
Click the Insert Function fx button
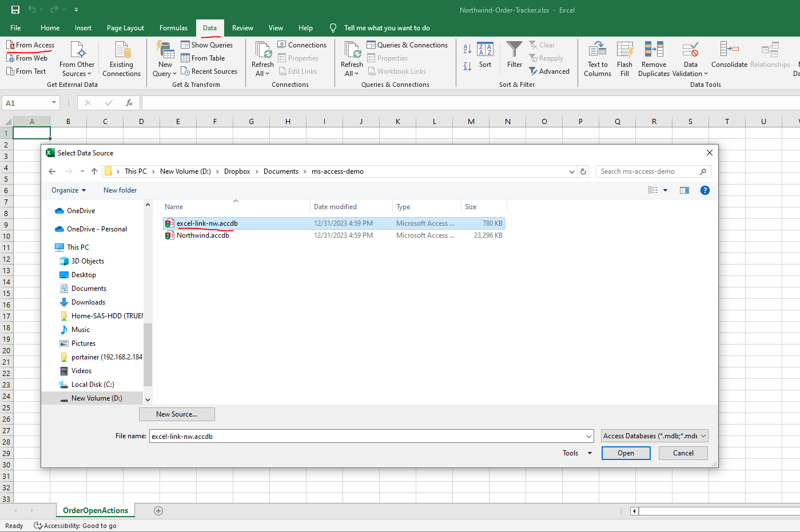point(129,103)
